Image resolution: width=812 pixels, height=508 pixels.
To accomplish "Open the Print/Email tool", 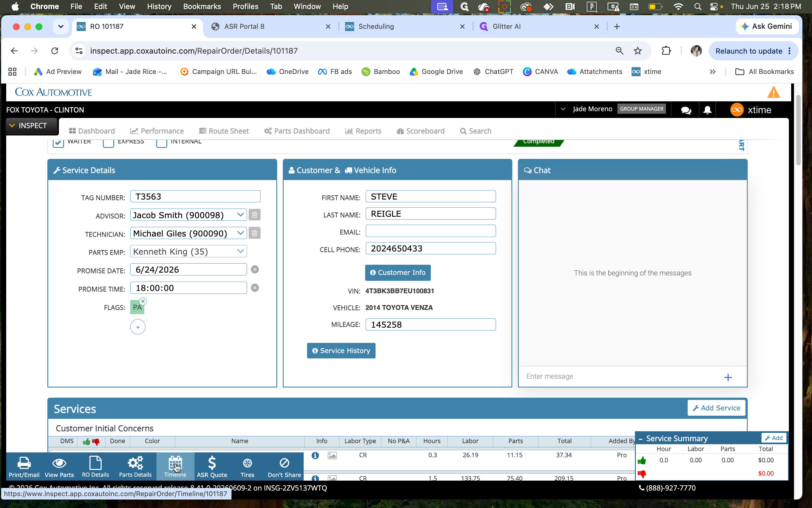I will pos(24,467).
